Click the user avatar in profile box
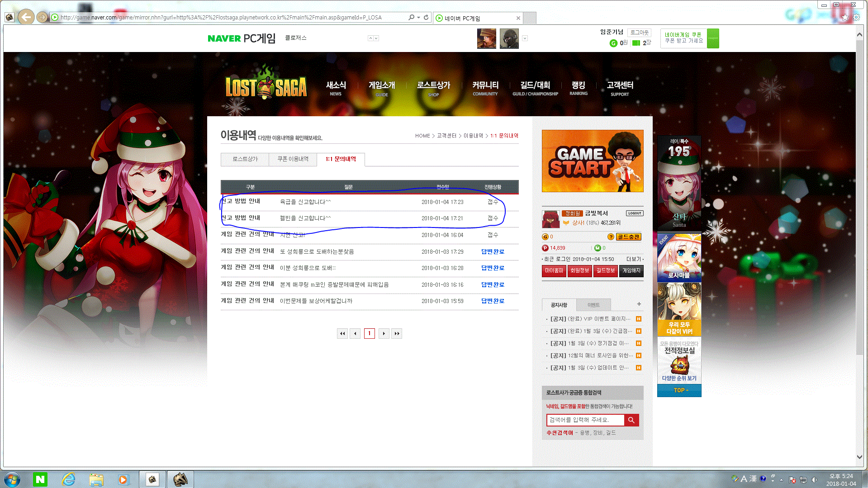868x488 pixels. 550,219
